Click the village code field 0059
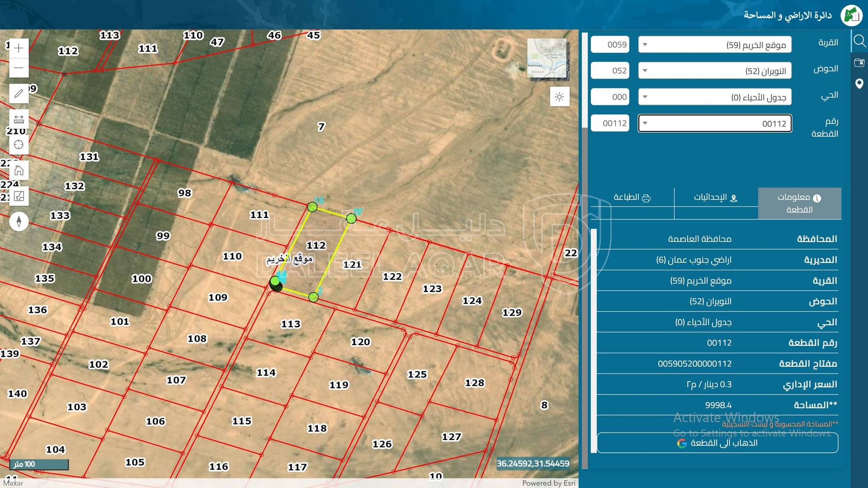 point(610,45)
